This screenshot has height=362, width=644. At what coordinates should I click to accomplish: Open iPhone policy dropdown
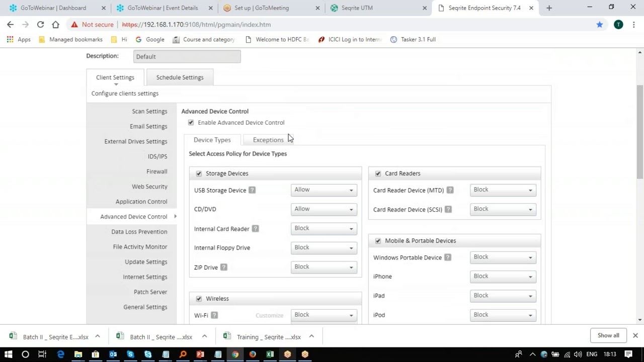click(x=503, y=277)
